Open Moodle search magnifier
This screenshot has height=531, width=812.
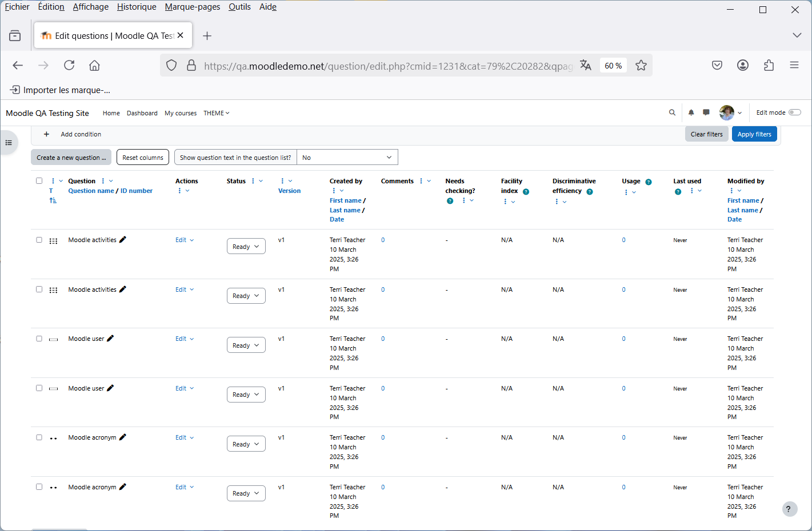click(x=672, y=112)
